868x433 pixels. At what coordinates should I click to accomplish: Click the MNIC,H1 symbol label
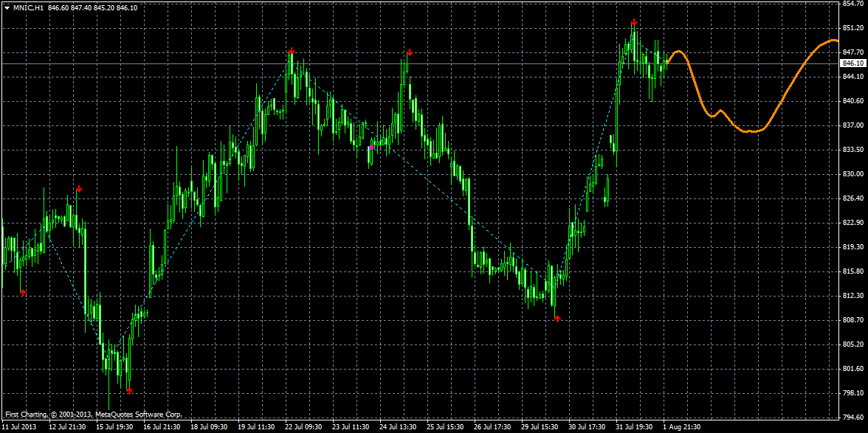click(28, 8)
